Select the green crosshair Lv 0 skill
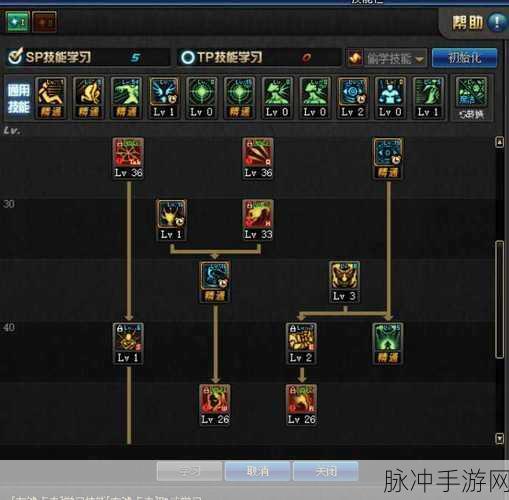The image size is (509, 500). coord(201,98)
